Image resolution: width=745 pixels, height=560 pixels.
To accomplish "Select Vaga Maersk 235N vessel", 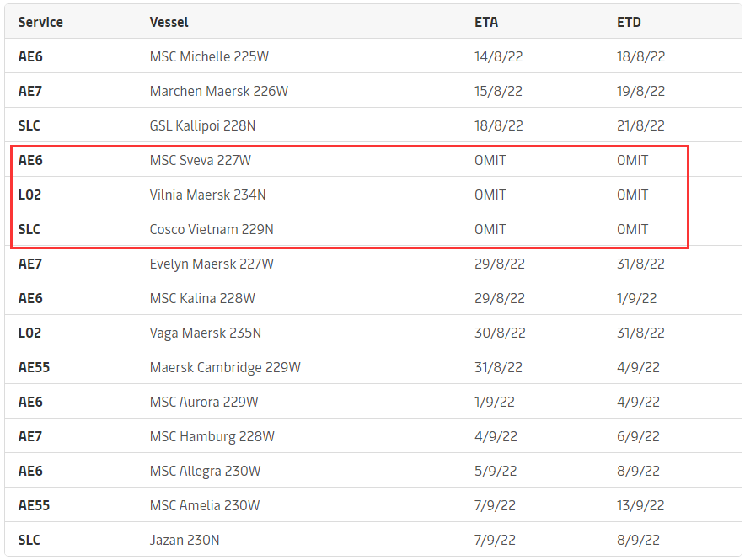I will click(x=206, y=333).
